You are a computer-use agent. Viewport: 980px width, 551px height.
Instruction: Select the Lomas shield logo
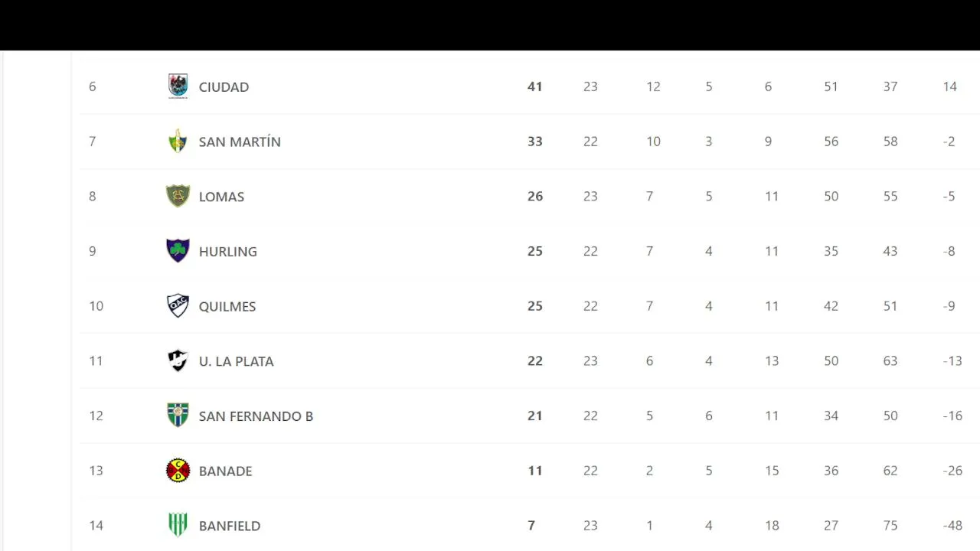pyautogui.click(x=178, y=197)
